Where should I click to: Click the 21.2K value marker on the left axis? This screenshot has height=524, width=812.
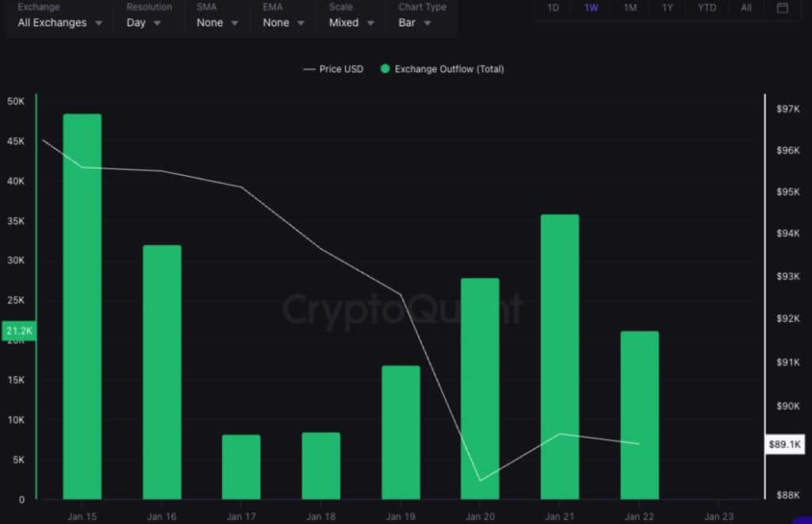(18, 331)
